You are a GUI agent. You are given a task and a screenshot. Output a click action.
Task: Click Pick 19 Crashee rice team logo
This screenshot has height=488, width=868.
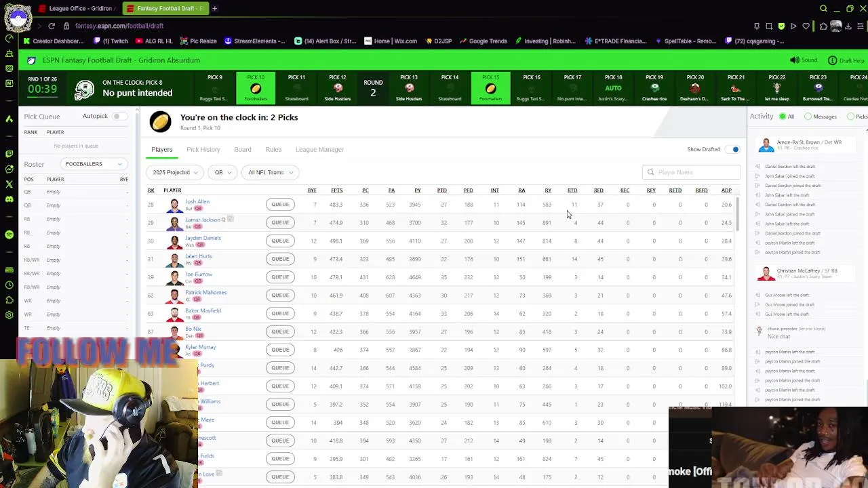(654, 88)
